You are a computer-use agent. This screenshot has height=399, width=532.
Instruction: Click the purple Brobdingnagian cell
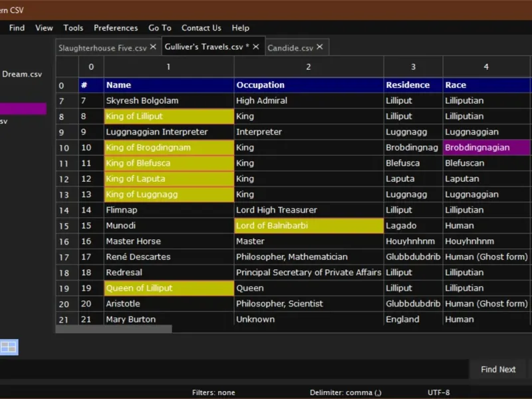point(485,148)
